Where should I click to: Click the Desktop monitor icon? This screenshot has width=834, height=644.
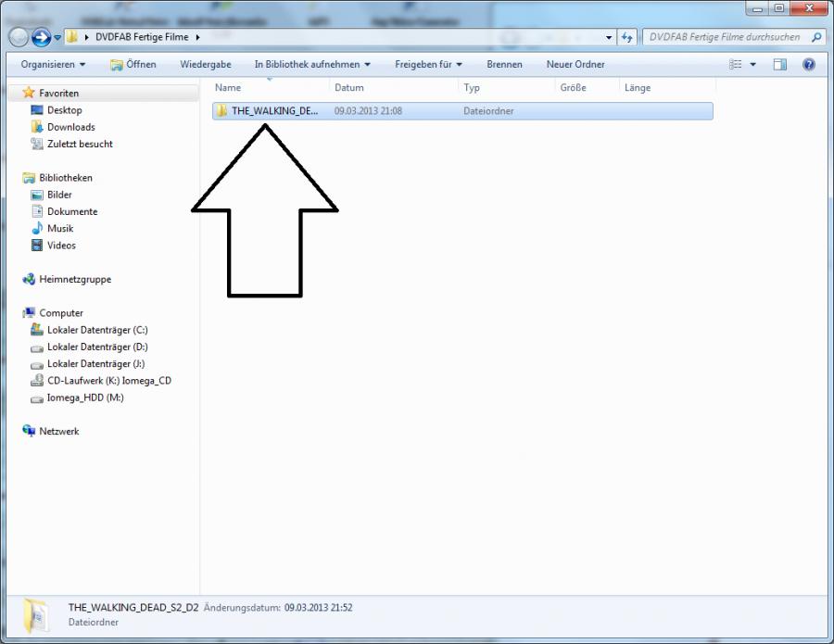click(37, 110)
